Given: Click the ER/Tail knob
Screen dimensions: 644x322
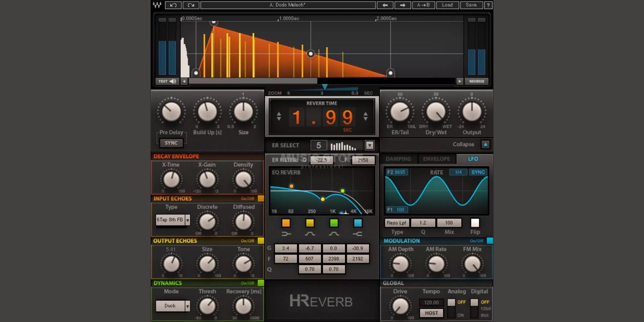Looking at the screenshot, I should pos(400,112).
